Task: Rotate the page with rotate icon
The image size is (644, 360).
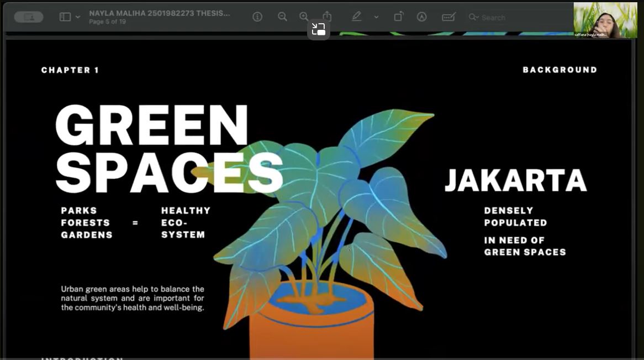Action: 399,17
